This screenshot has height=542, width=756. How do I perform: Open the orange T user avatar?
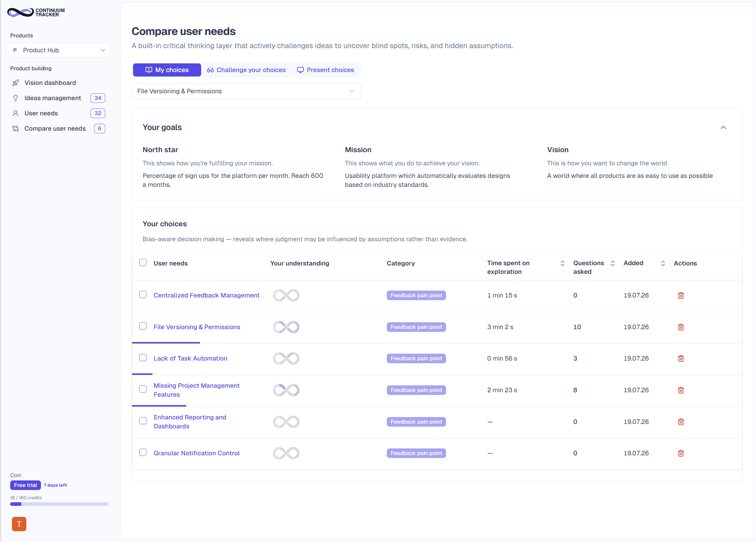click(19, 524)
